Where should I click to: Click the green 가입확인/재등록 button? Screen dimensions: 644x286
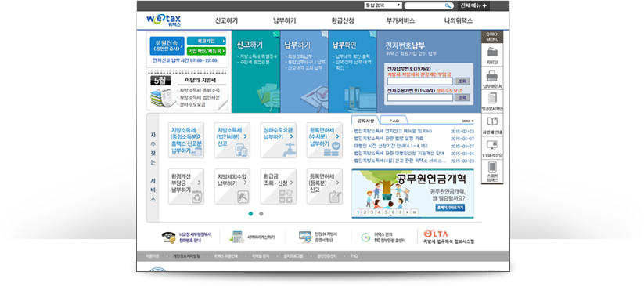coord(206,51)
